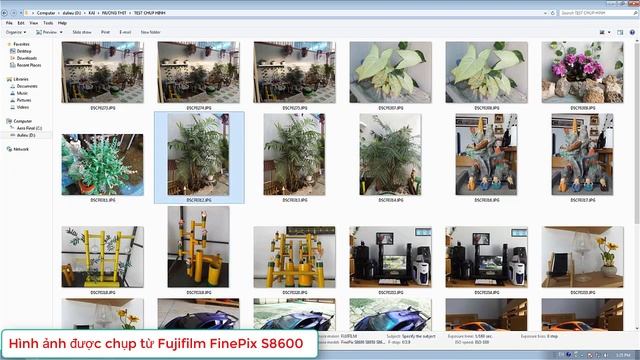Select the Libraries icon in the sidebar
The image size is (640, 360).
click(9, 79)
